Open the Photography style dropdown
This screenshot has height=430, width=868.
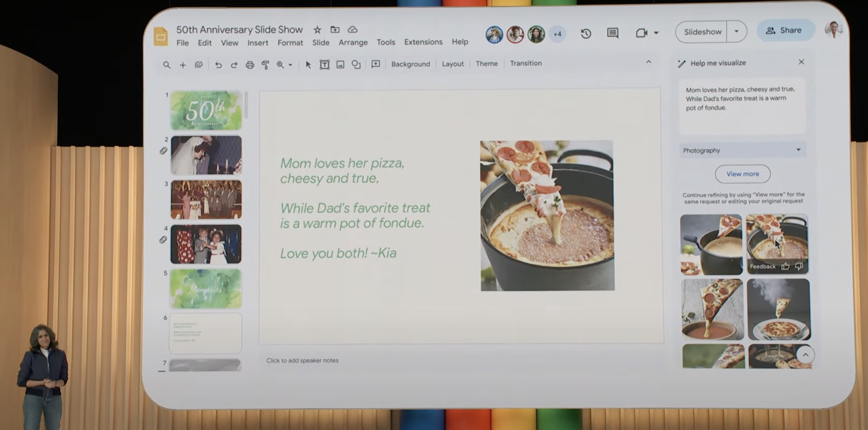(x=743, y=150)
